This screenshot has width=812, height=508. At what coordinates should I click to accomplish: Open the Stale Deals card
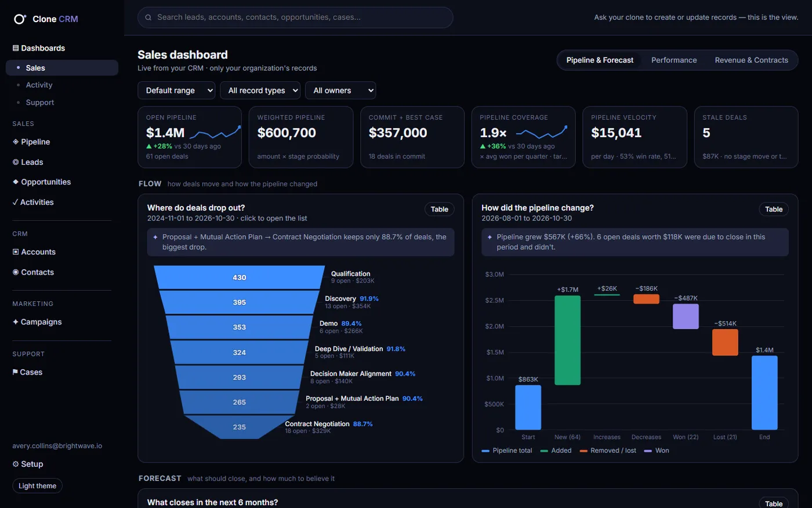tap(746, 137)
